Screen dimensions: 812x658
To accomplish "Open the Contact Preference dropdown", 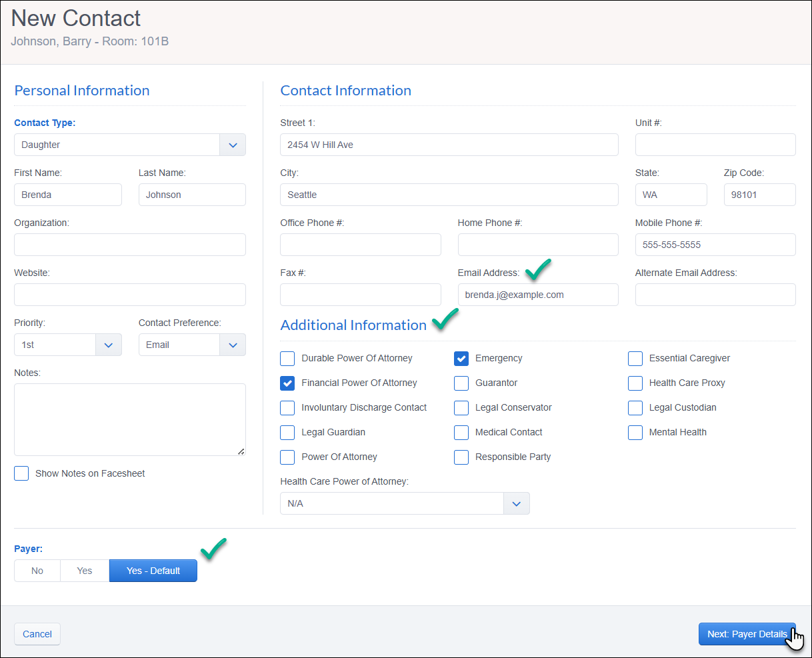I will [x=233, y=345].
